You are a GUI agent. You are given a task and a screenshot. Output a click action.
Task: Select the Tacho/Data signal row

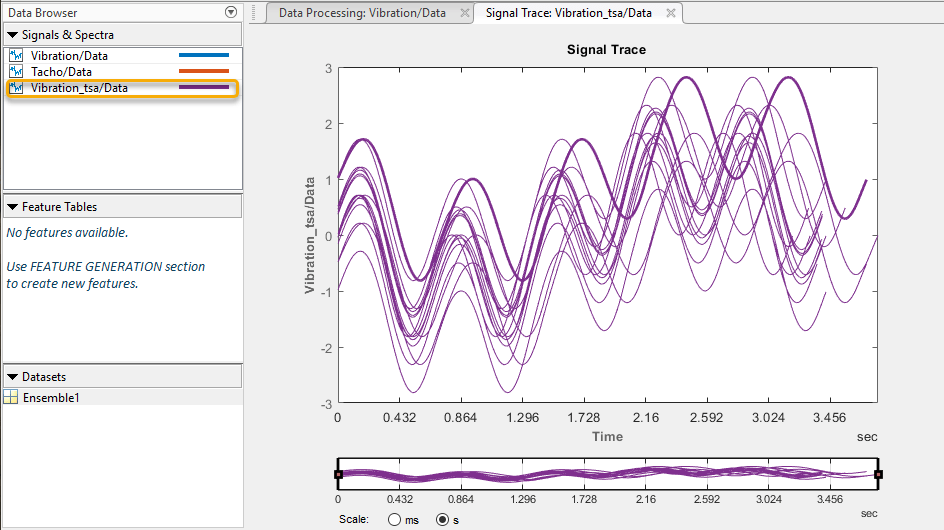pos(123,72)
